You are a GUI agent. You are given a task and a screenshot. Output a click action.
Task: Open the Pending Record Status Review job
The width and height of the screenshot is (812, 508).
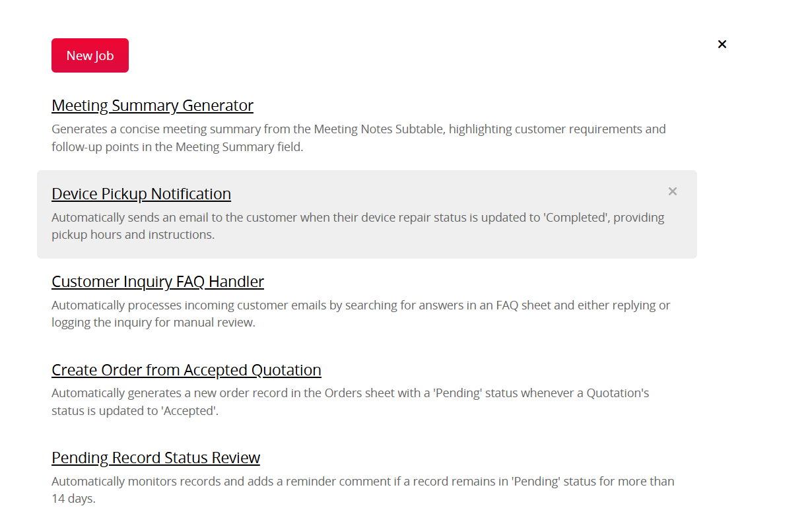(x=156, y=458)
